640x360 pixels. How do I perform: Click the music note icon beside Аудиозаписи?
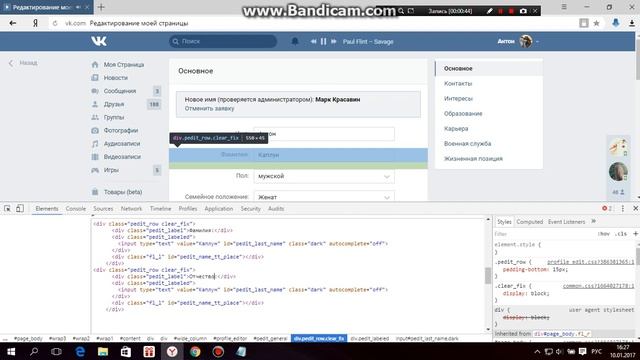(x=95, y=144)
